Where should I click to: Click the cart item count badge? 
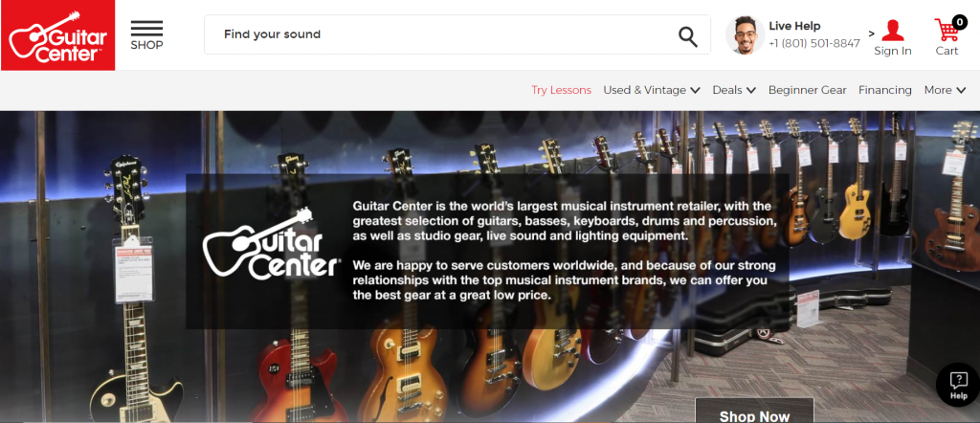tap(959, 23)
